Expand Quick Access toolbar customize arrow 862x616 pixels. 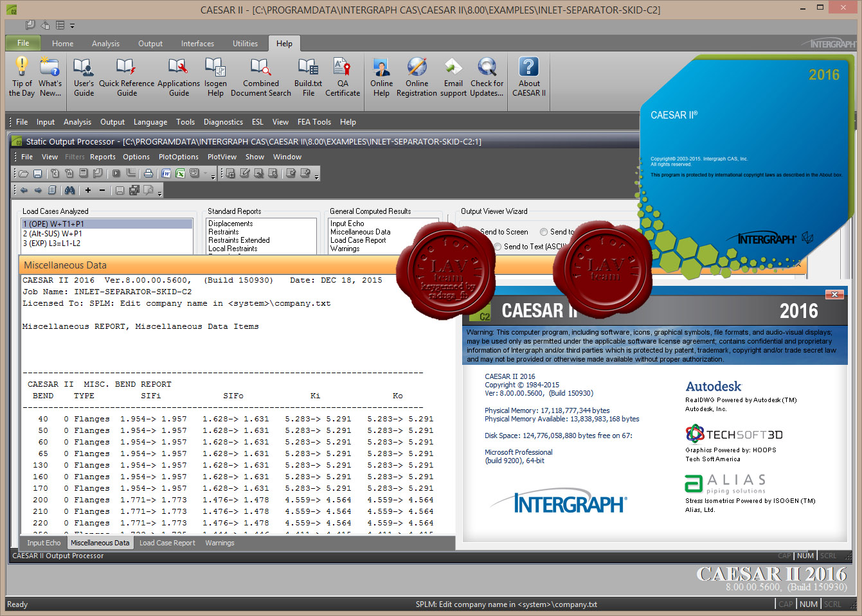tap(72, 26)
